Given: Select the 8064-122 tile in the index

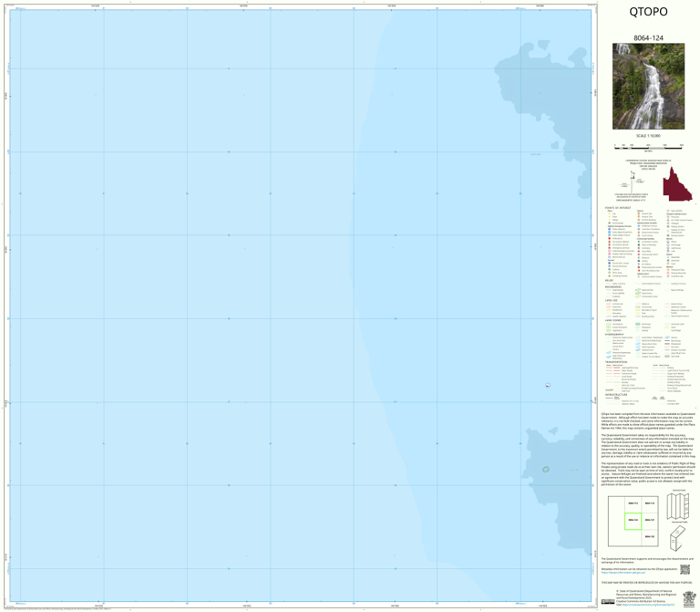Looking at the screenshot, I should click(650, 537).
